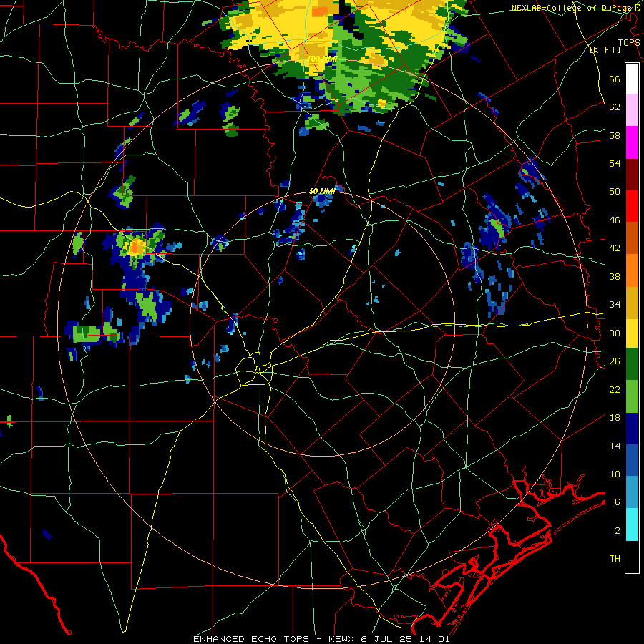Screen dimensions: 644x644
Task: Click the legend value 2
Action: 618,530
